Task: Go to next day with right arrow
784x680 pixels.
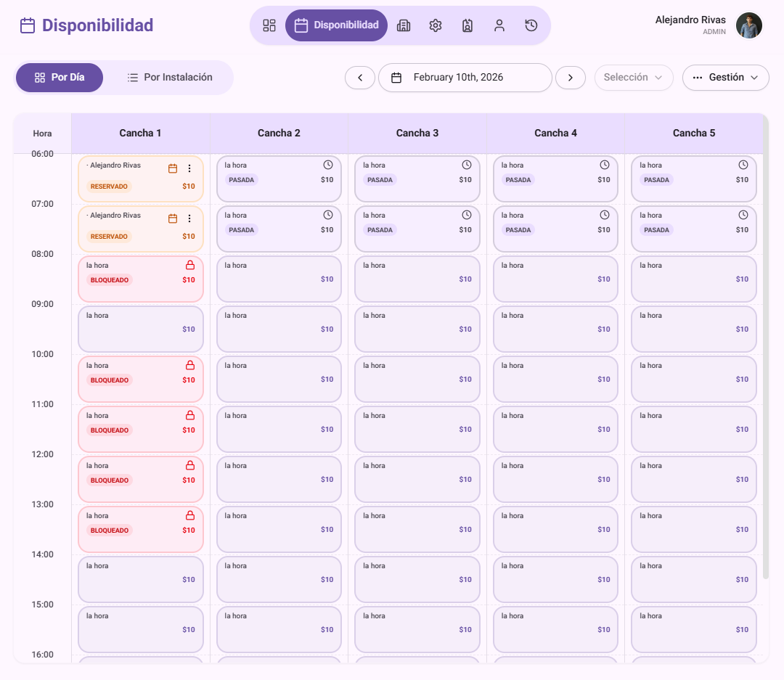Action: [x=571, y=78]
